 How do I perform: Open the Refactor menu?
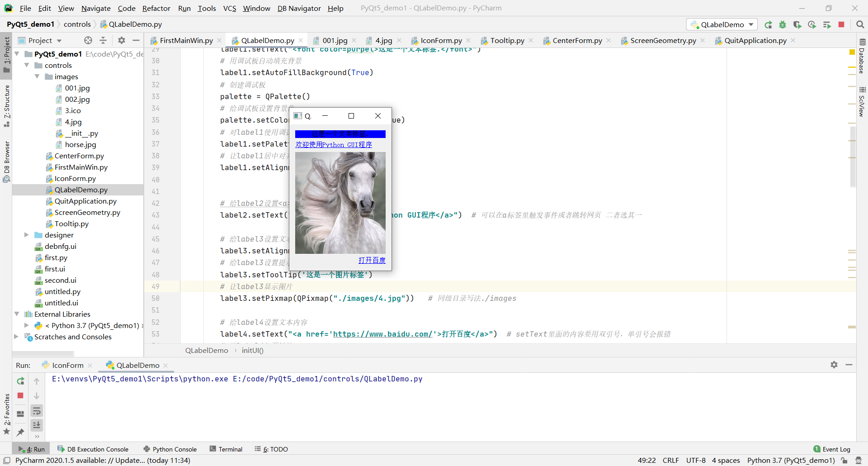[156, 8]
